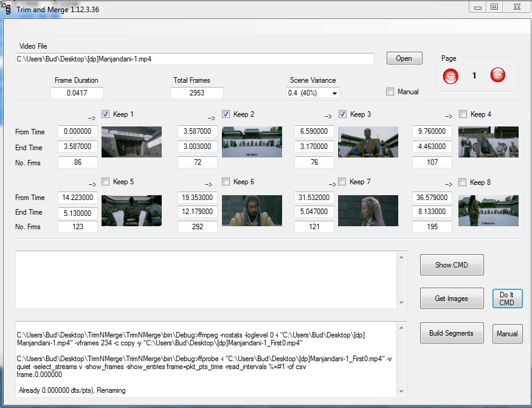532x408 pixels.
Task: Click the red next page arrow
Action: (x=498, y=75)
